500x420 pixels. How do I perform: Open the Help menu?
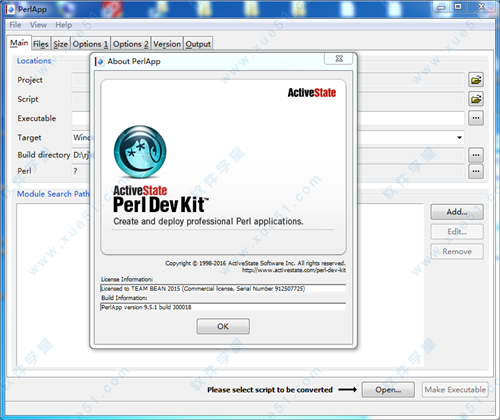click(x=63, y=25)
